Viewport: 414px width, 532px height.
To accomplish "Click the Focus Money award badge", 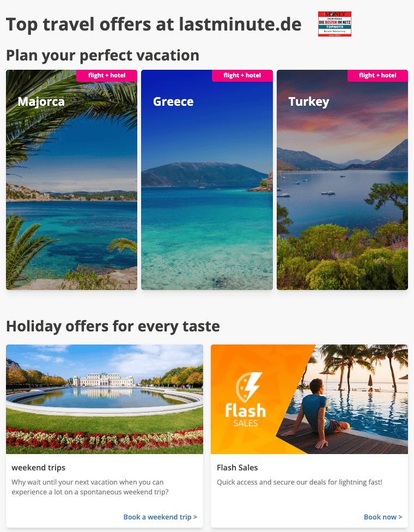I will (334, 24).
